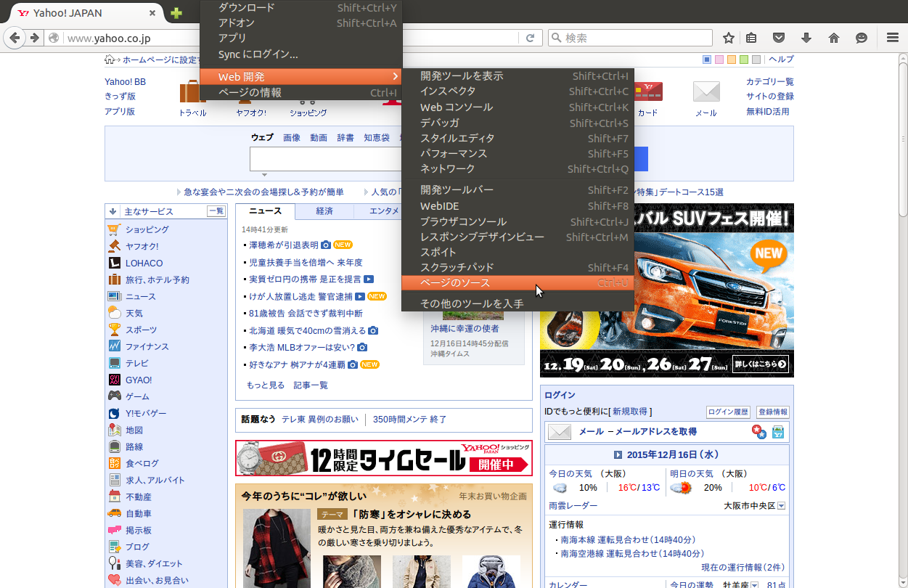Image resolution: width=908 pixels, height=588 pixels.
Task: Click the mail envelope icon in login box
Action: tap(560, 432)
